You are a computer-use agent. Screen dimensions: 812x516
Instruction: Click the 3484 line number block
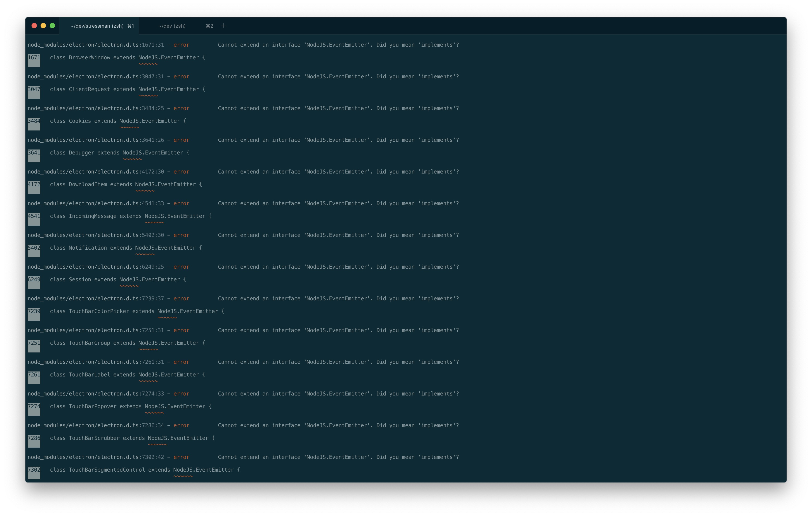coord(34,124)
